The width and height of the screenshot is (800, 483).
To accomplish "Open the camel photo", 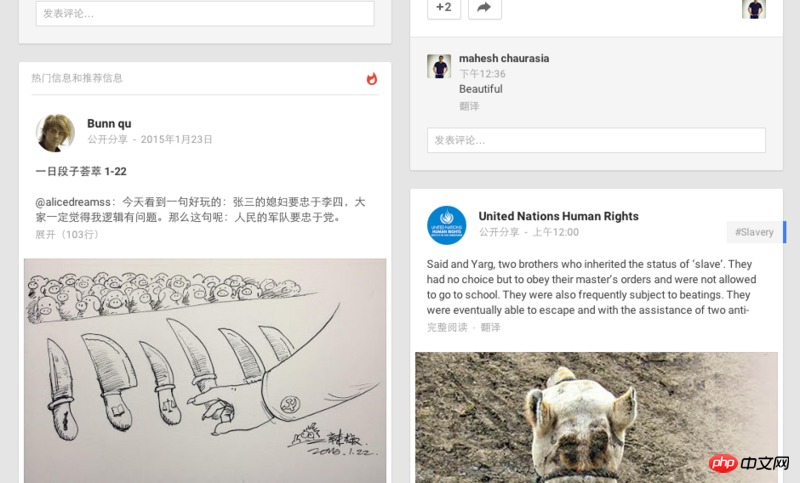I will point(596,417).
